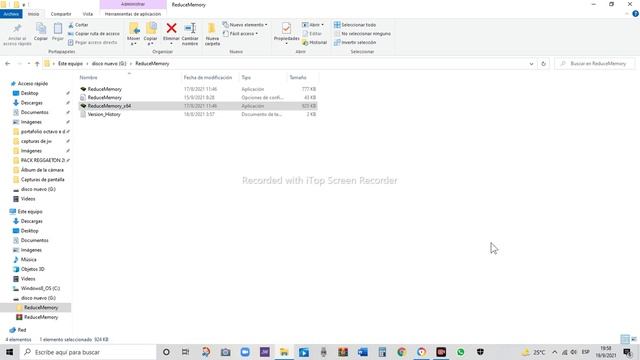This screenshot has width=640, height=360.
Task: Open the Nuevo elemento dropdown
Action: coord(245,25)
